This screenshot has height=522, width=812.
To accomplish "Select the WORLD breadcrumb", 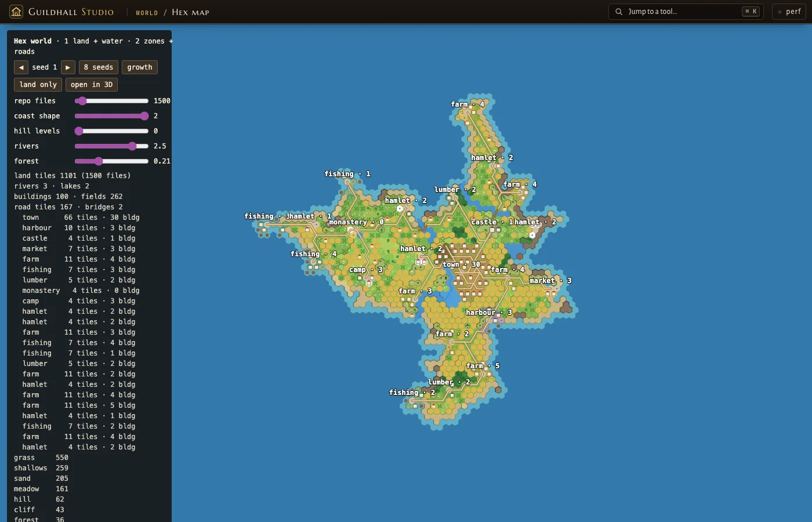I will coord(147,12).
